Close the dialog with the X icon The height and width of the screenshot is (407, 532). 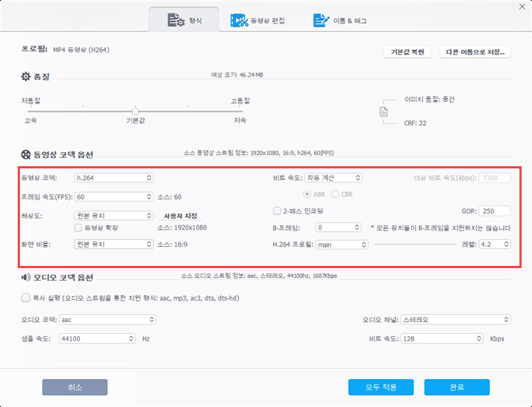[521, 6]
